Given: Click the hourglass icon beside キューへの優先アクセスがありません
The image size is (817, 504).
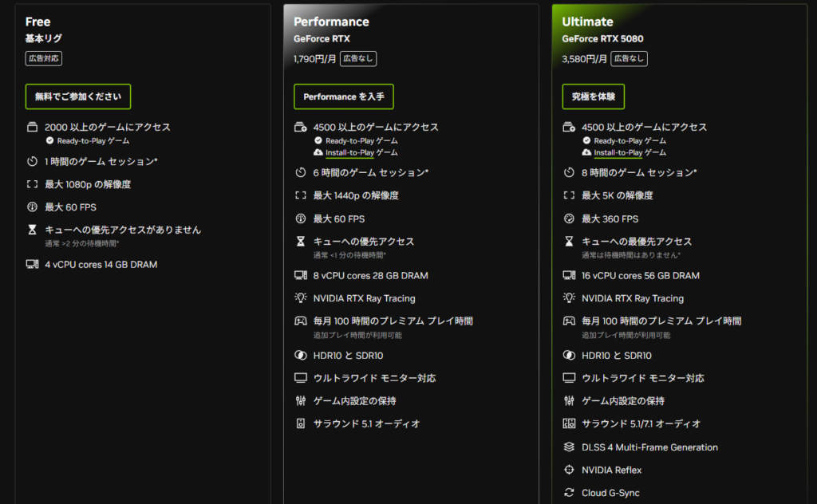Looking at the screenshot, I should point(32,230).
